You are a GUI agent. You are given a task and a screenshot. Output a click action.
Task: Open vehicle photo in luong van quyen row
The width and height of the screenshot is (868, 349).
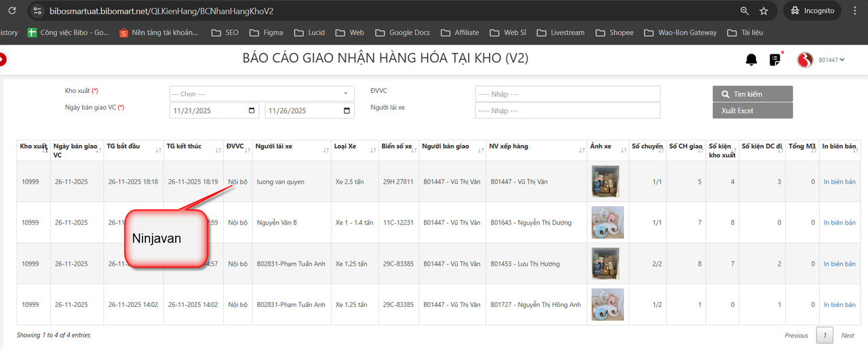tap(606, 182)
